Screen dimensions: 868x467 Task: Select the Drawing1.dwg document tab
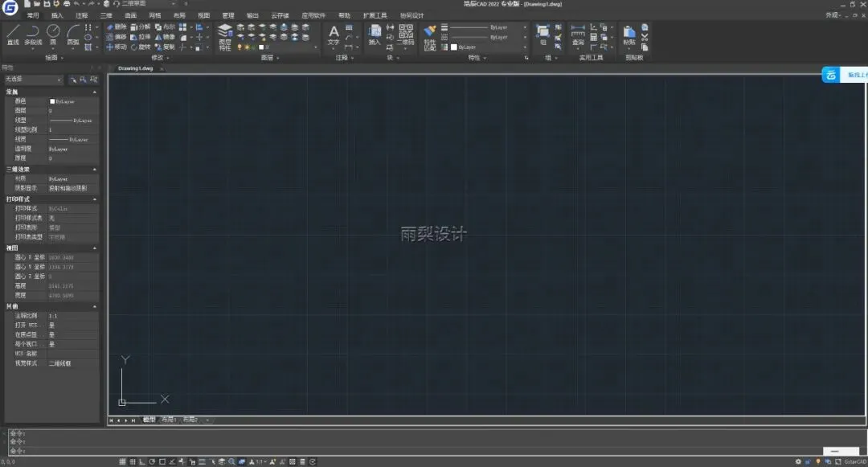tap(136, 68)
